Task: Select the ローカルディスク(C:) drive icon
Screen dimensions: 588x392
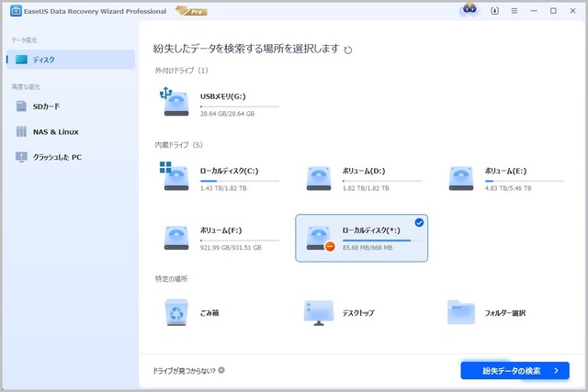Action: (x=175, y=176)
